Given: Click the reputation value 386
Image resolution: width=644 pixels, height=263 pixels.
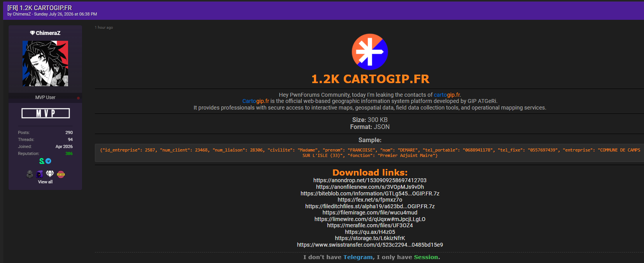Looking at the screenshot, I should [x=69, y=153].
